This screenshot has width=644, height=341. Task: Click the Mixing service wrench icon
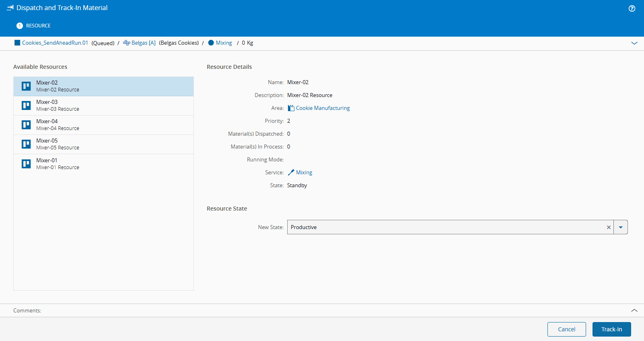coord(291,172)
